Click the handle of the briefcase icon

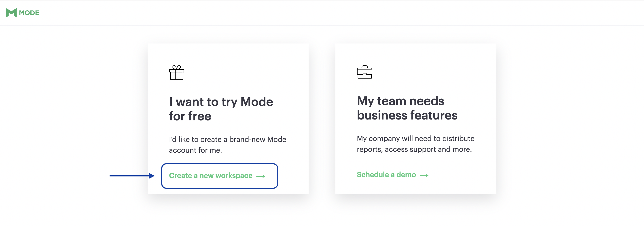pyautogui.click(x=364, y=67)
